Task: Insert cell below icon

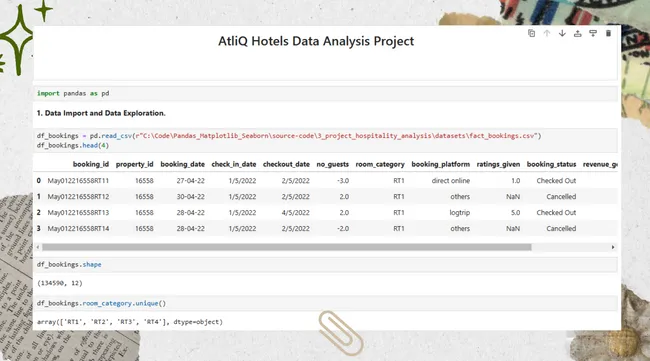Action: [593, 33]
